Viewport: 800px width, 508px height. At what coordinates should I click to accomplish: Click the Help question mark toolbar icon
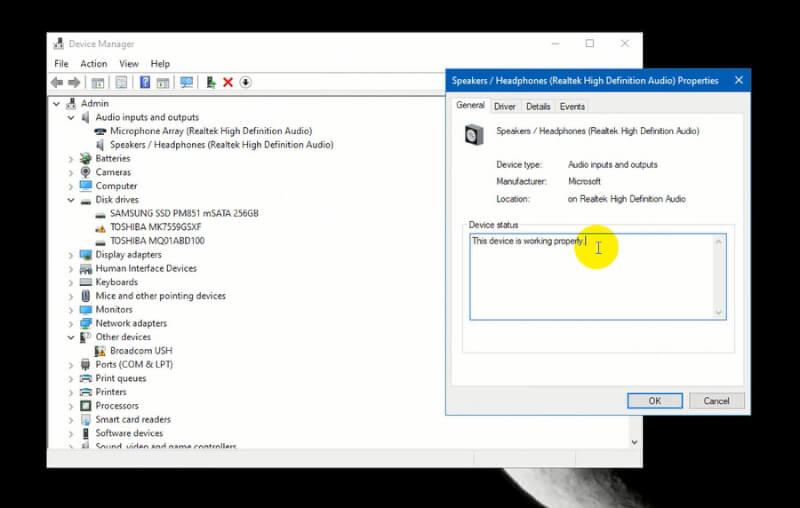(145, 83)
